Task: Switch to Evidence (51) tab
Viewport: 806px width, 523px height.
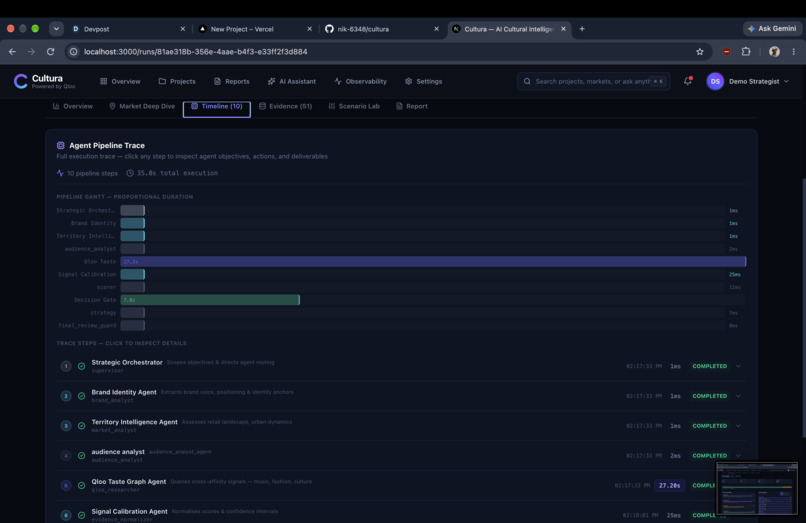Action: click(285, 106)
